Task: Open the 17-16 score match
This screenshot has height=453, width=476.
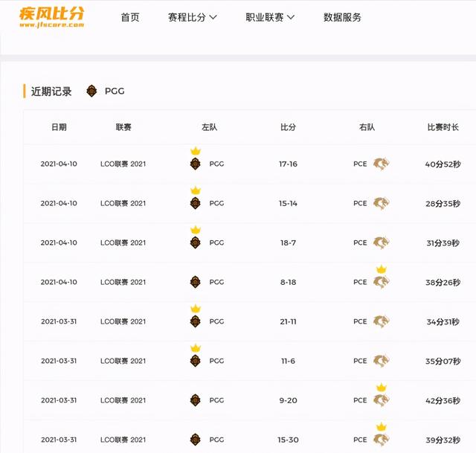Action: tap(288, 164)
